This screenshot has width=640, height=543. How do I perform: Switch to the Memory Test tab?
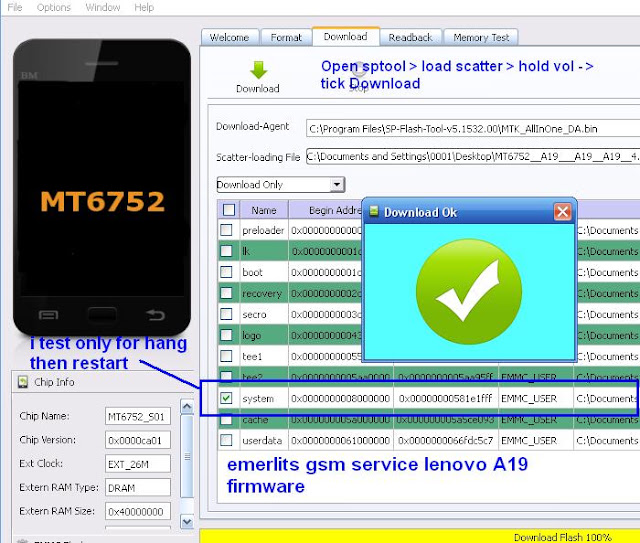pyautogui.click(x=481, y=38)
